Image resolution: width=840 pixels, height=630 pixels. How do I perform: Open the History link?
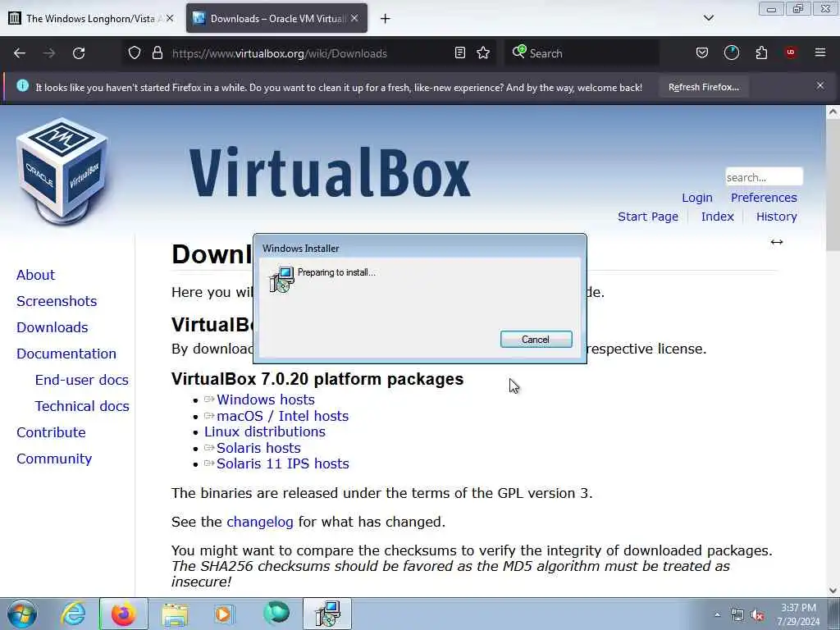776,217
